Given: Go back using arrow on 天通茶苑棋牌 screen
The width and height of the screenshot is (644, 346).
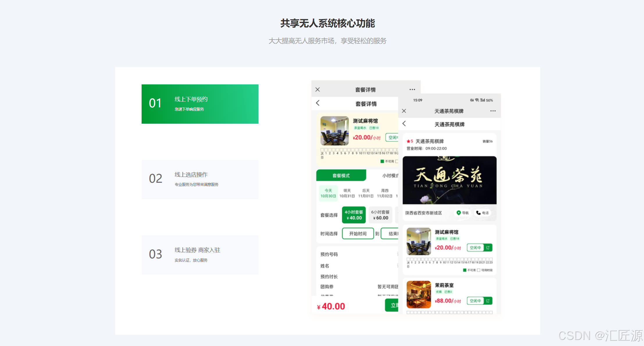Looking at the screenshot, I should pos(404,124).
